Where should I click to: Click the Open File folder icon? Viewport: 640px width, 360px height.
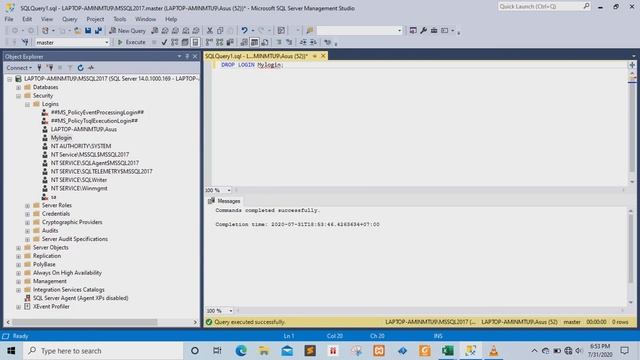click(77, 31)
